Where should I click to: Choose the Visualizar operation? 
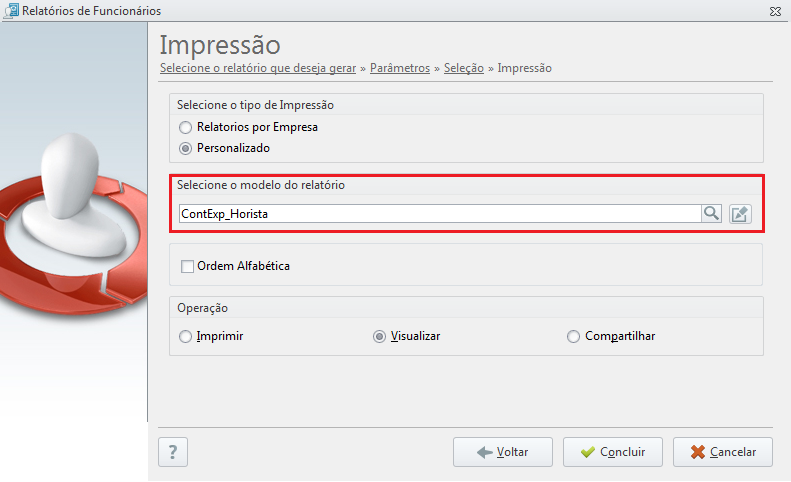(x=379, y=336)
